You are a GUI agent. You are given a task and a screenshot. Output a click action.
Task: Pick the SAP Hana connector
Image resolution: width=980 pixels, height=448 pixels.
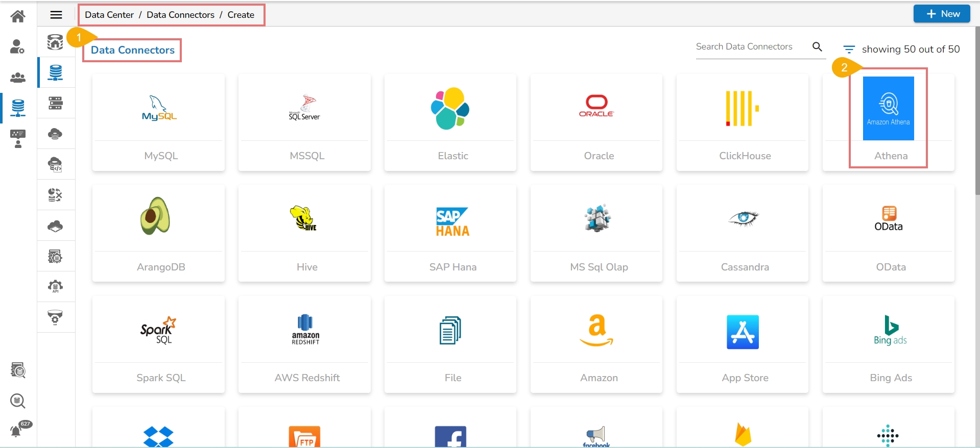coord(450,233)
